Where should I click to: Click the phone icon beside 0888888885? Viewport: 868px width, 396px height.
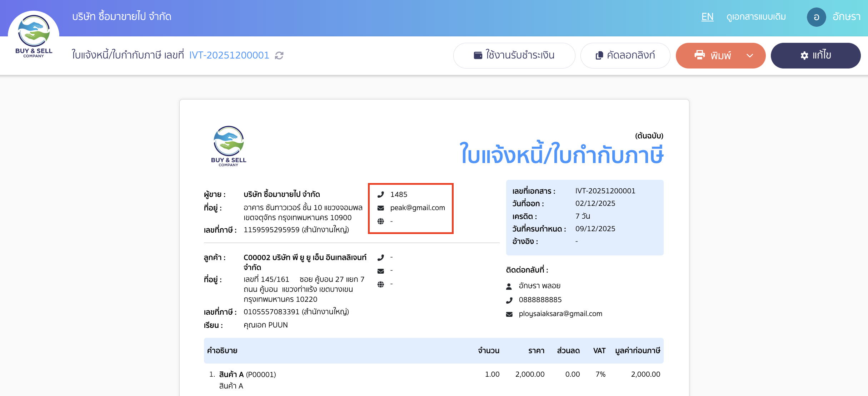pyautogui.click(x=509, y=300)
